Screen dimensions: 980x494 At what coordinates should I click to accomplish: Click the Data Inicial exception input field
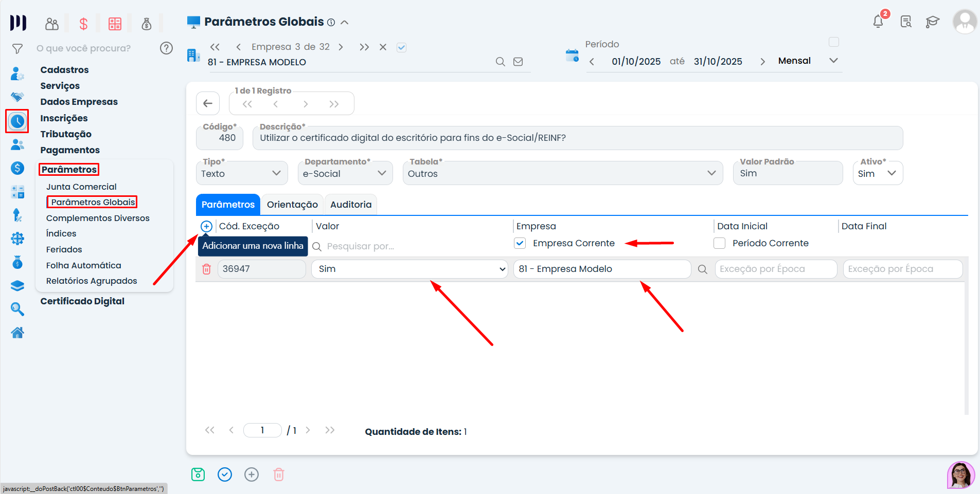click(x=775, y=269)
